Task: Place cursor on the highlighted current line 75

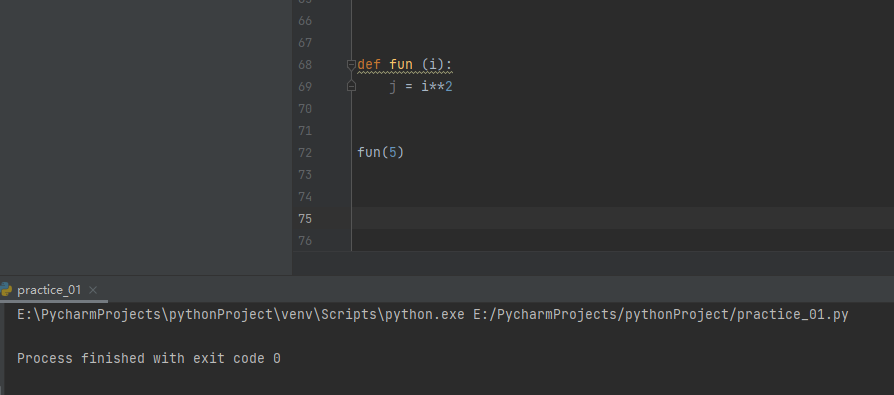Action: [x=623, y=218]
